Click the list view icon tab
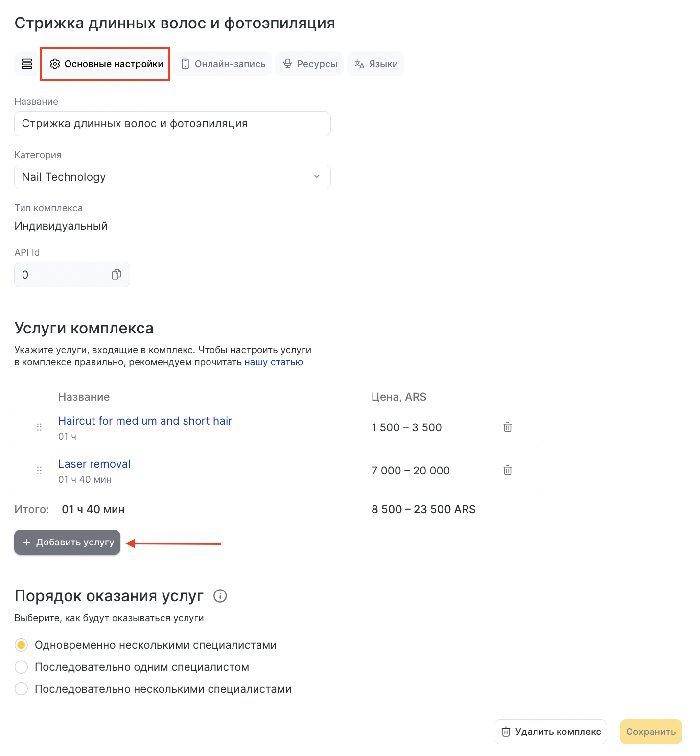 [x=27, y=64]
